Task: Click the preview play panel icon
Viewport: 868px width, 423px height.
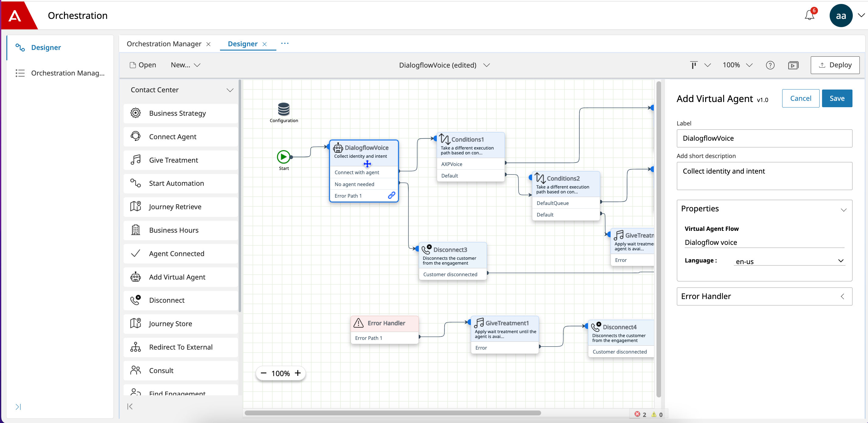Action: click(x=793, y=65)
